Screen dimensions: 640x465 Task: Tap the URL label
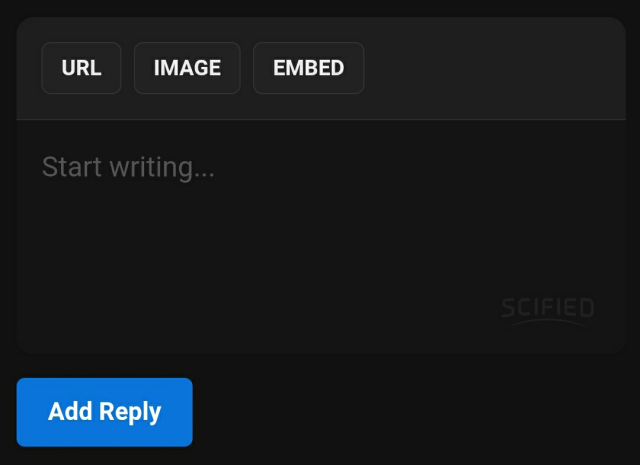[x=81, y=68]
